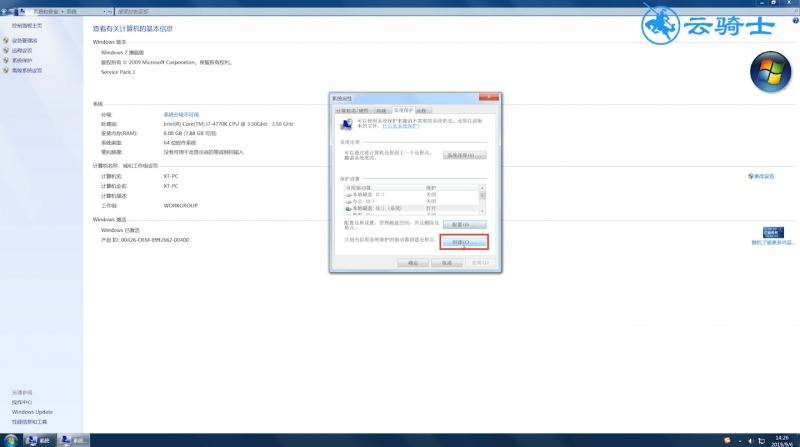Show hidden tray icons arrow
The image size is (800, 447).
[x=740, y=441]
